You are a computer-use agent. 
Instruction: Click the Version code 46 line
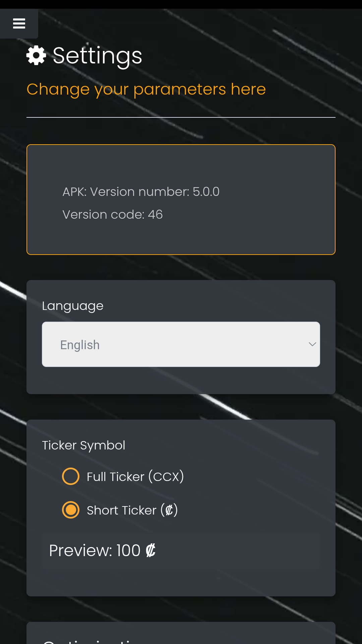pyautogui.click(x=113, y=215)
